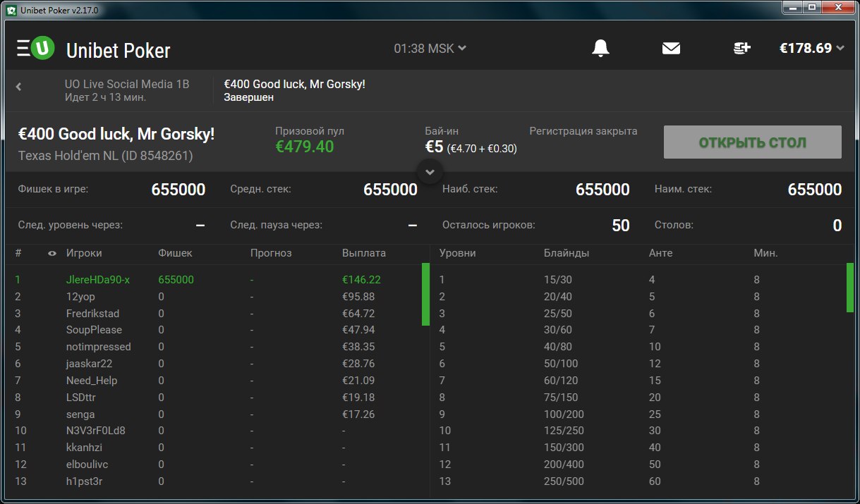Click payout value €47.94
The height and width of the screenshot is (504, 860).
coord(358,330)
